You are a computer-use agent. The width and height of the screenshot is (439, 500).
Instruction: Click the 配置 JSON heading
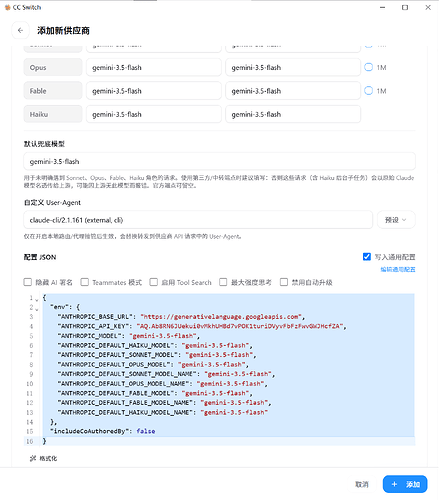tap(40, 257)
